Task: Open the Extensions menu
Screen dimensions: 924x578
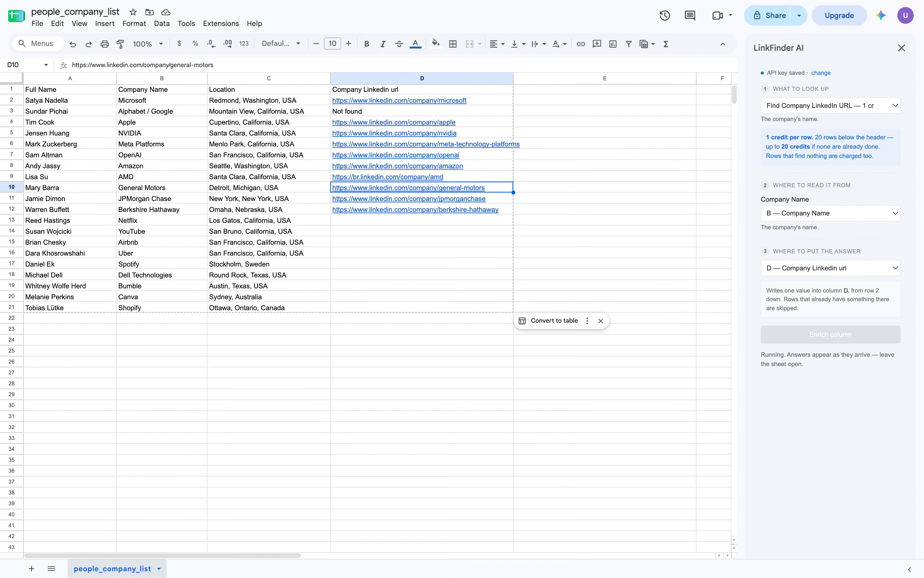Action: 221,24
